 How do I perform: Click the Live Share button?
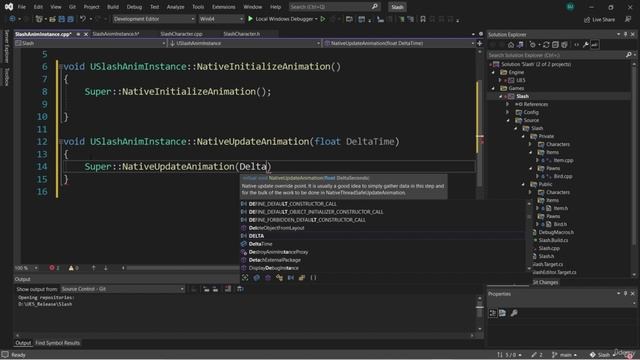599,19
